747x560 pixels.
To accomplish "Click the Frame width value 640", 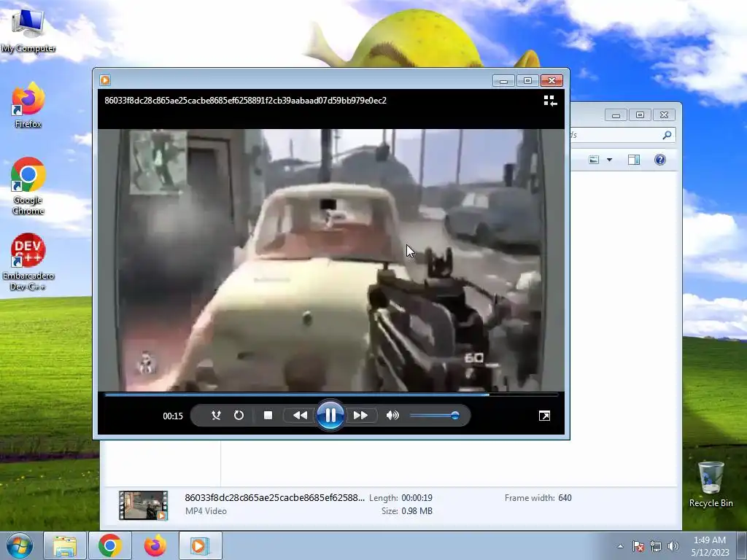I will pos(565,497).
